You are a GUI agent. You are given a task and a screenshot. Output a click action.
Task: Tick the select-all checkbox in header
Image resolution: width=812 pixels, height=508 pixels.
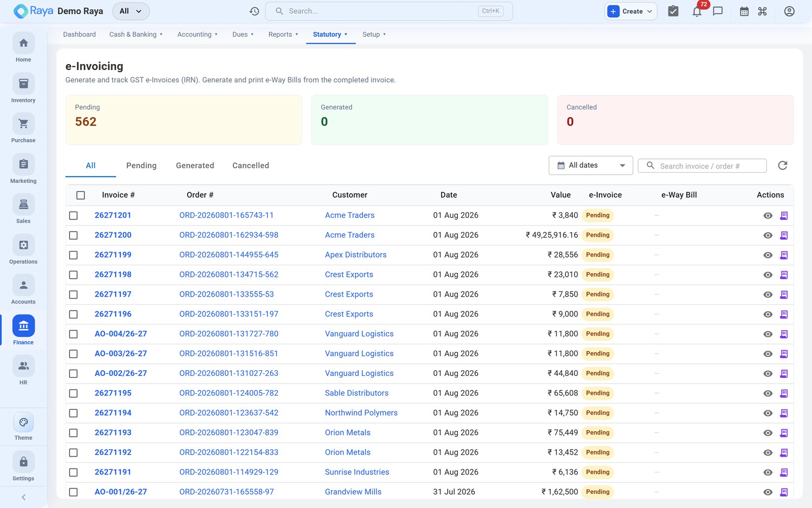[81, 195]
